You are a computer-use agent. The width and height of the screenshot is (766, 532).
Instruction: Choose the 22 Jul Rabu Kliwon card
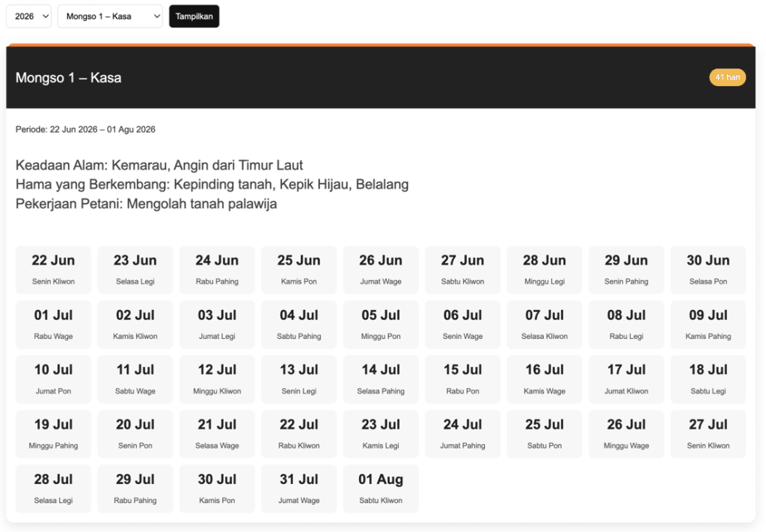[x=298, y=433]
